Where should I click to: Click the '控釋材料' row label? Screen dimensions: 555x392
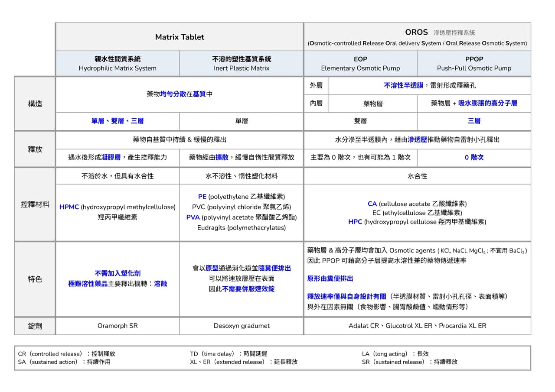point(35,204)
